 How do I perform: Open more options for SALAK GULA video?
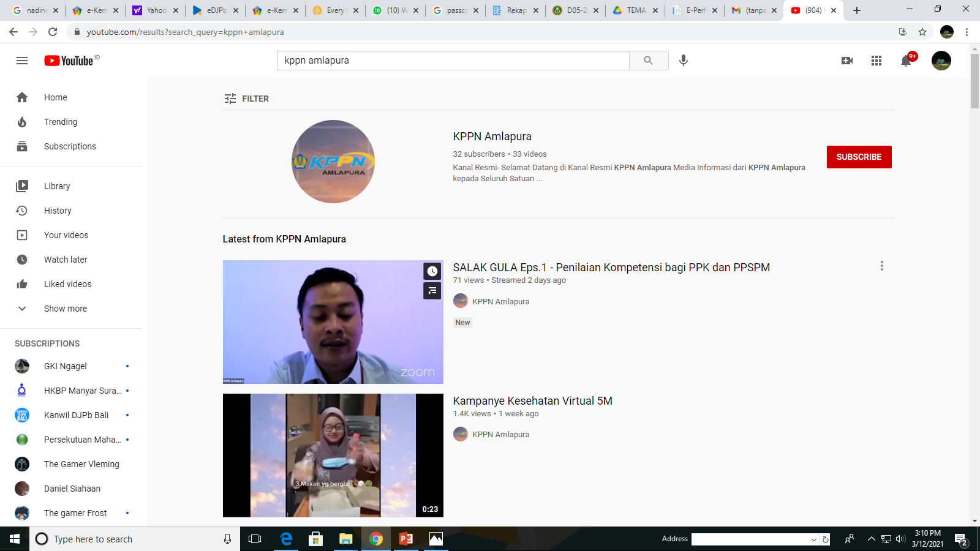point(882,266)
